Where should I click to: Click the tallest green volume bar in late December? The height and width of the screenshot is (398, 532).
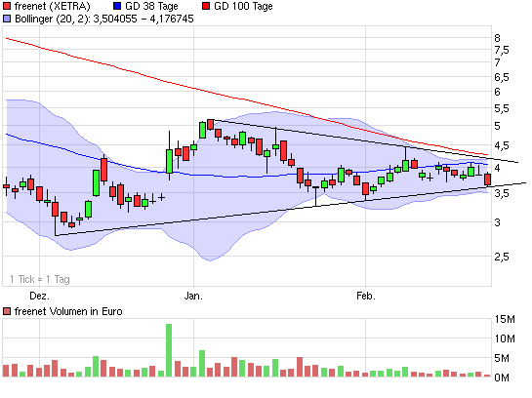pyautogui.click(x=169, y=350)
